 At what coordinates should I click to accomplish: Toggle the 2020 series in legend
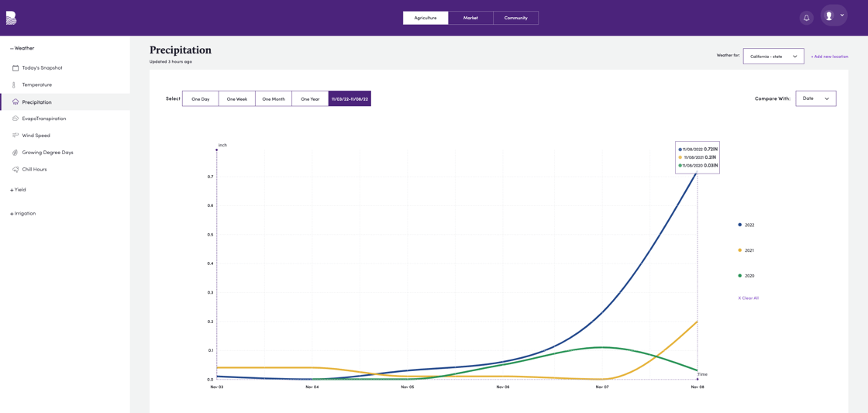pyautogui.click(x=746, y=276)
